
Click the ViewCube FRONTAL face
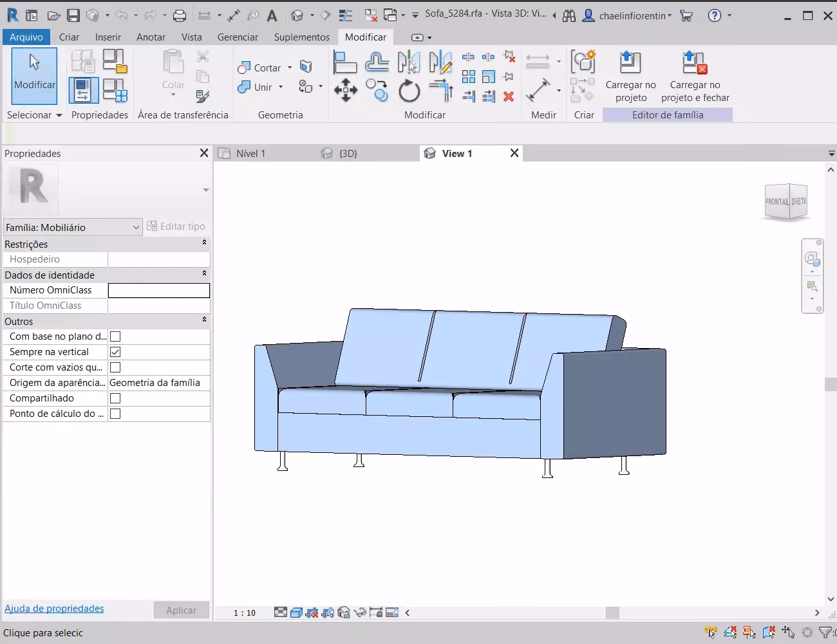[777, 201]
